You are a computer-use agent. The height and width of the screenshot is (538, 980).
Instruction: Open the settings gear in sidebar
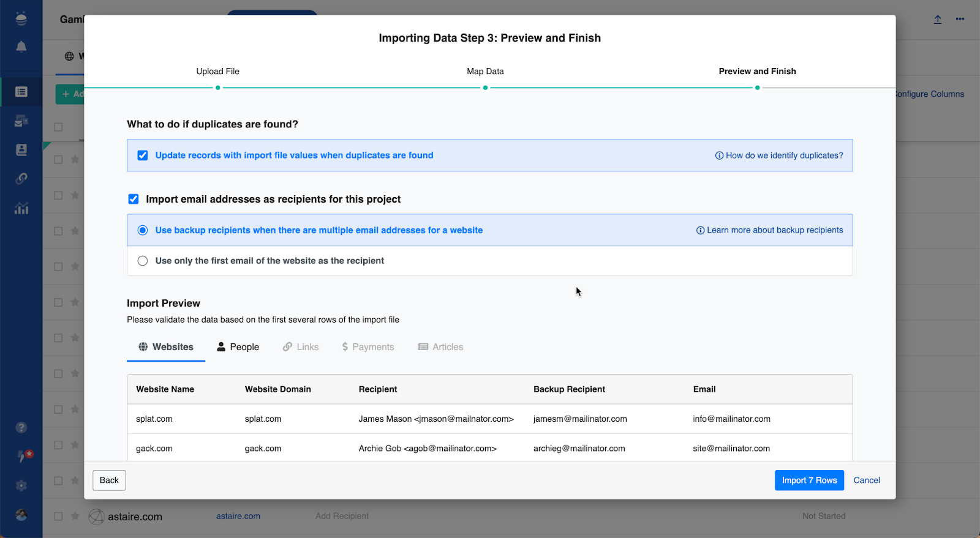[x=21, y=485]
